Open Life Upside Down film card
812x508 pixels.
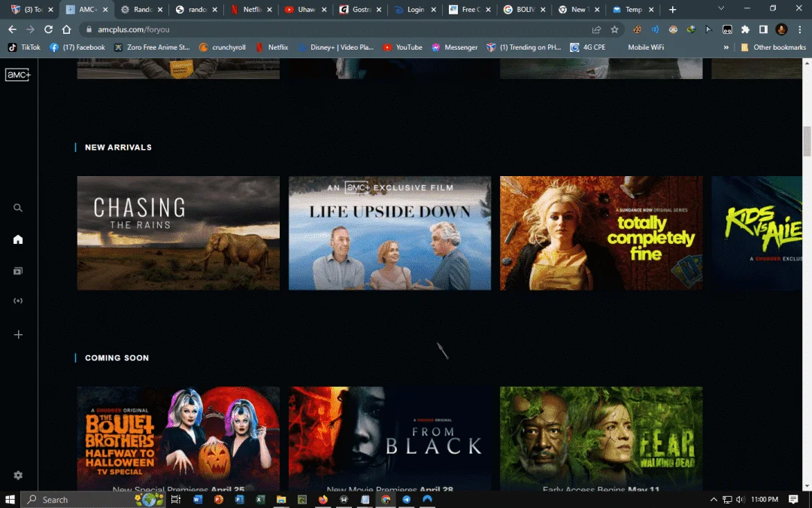(389, 233)
